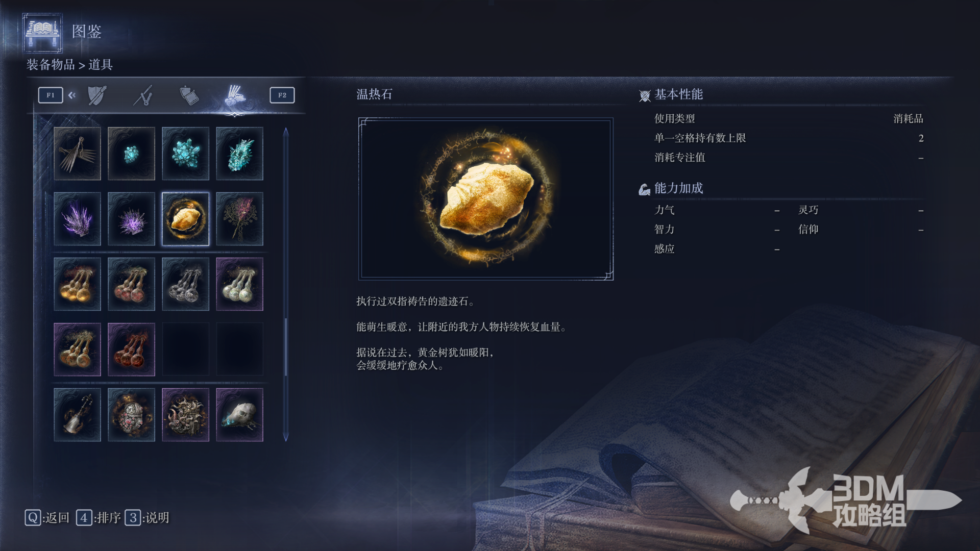Click the scrollbar up arrow
The height and width of the screenshot is (551, 980).
[x=286, y=132]
